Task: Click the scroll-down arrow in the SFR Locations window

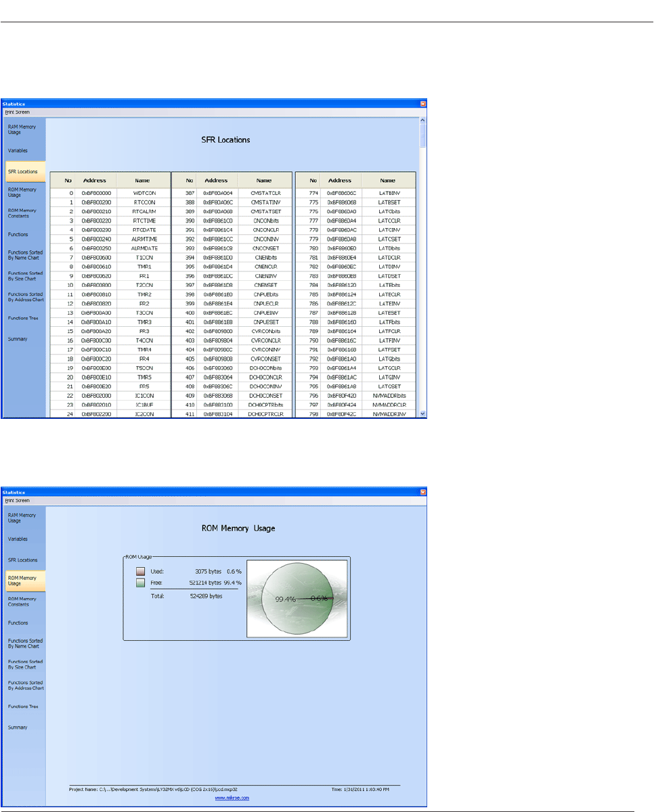Action: tap(424, 413)
